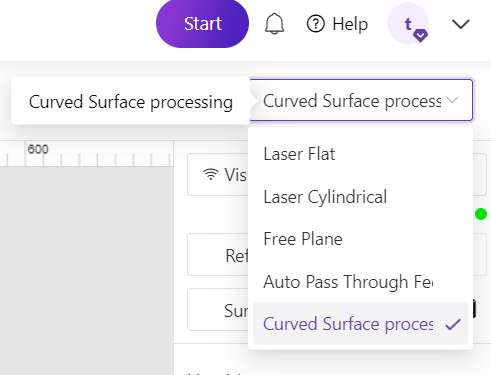Click the notification bell icon
The height and width of the screenshot is (375, 491).
274,24
